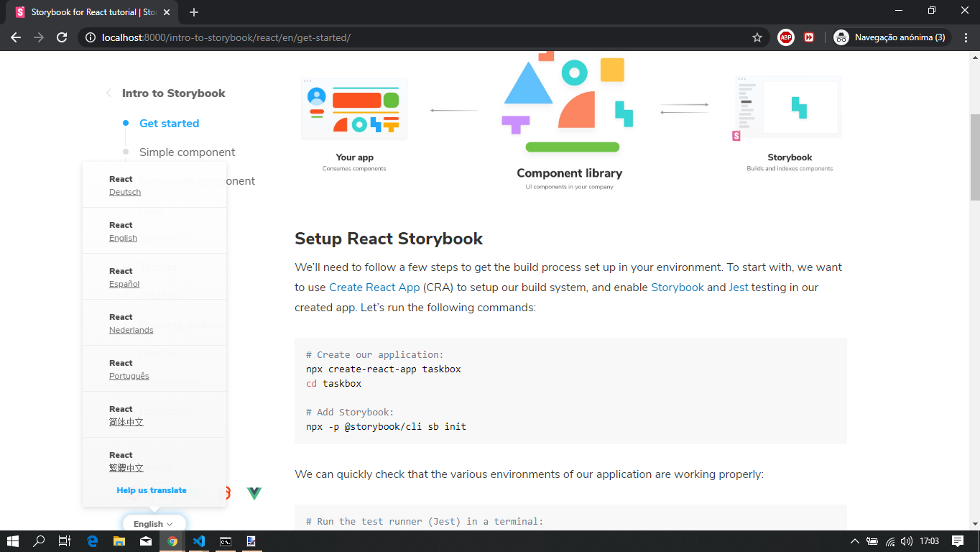Collapse the English language dropdown

[153, 523]
